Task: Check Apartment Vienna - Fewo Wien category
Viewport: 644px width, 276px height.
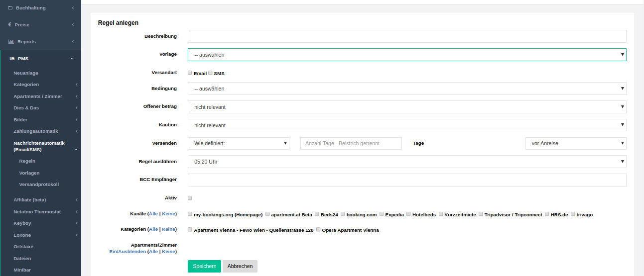Action: coord(190,230)
